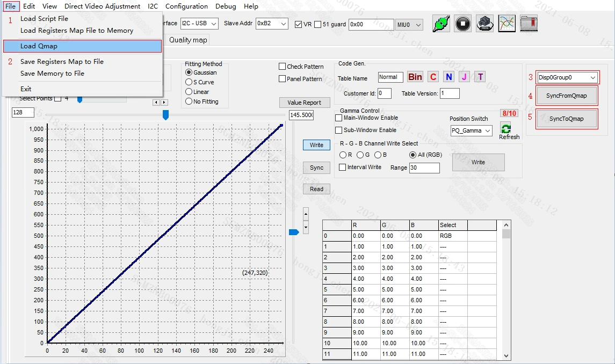Open Direct Video Adjustment menu

(103, 6)
